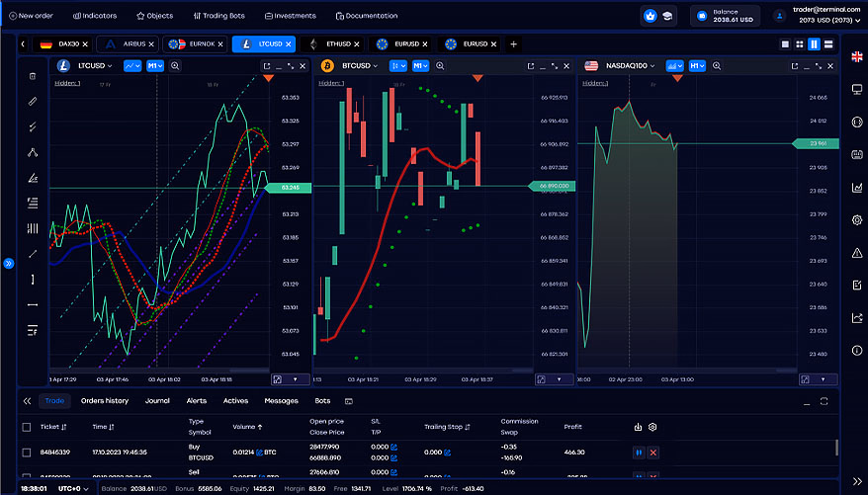Click info icon in right sidebar

[857, 351]
